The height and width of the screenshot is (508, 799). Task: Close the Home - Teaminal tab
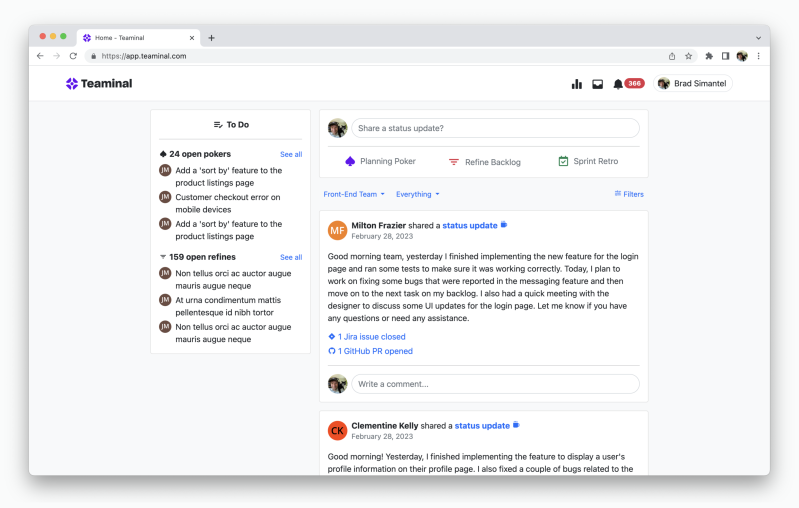192,38
